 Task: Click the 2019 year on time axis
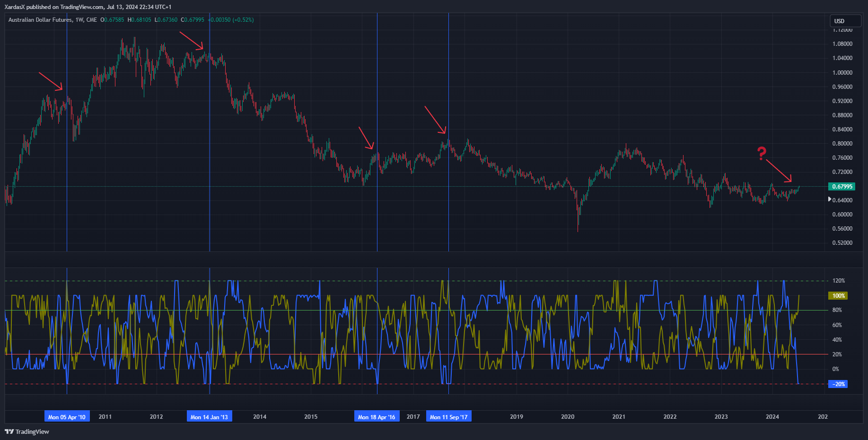[x=517, y=417]
